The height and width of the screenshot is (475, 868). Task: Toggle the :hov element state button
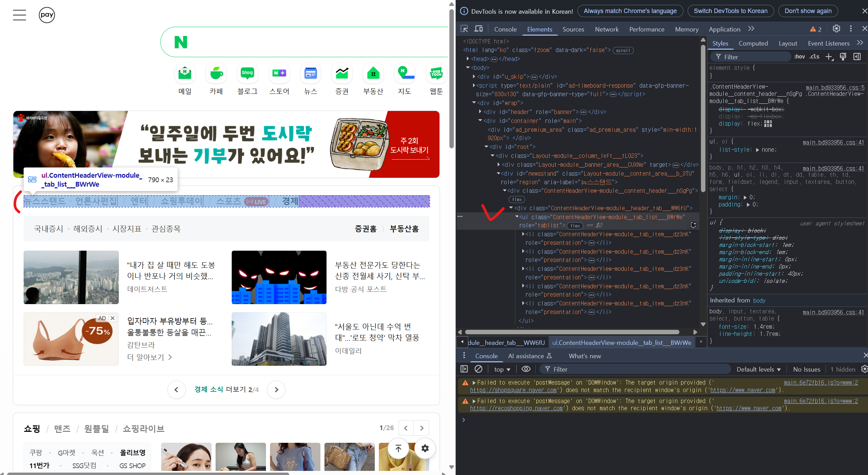(x=799, y=57)
